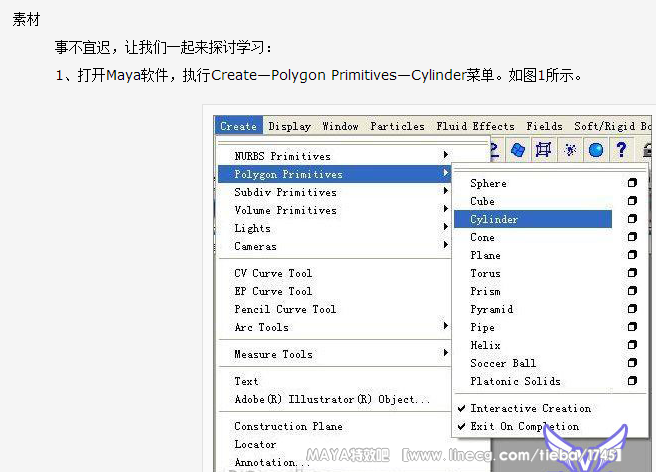Open Pyramid options box
Viewport: 656px width, 472px height.
[632, 308]
